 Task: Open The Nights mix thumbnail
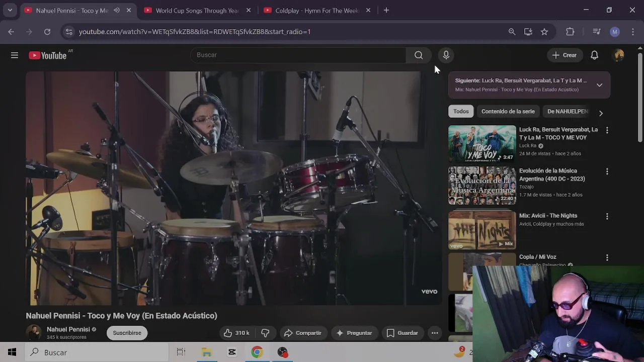(x=482, y=230)
